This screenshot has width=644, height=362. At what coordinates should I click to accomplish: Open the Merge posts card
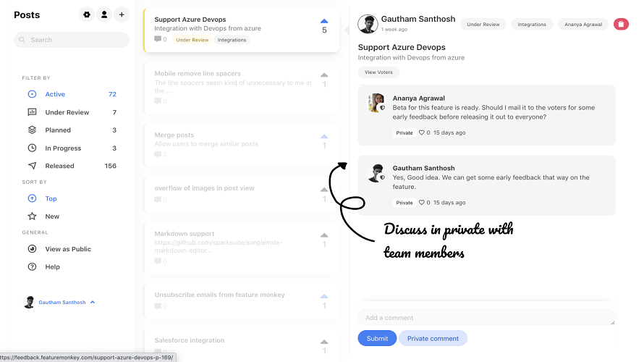tap(242, 145)
